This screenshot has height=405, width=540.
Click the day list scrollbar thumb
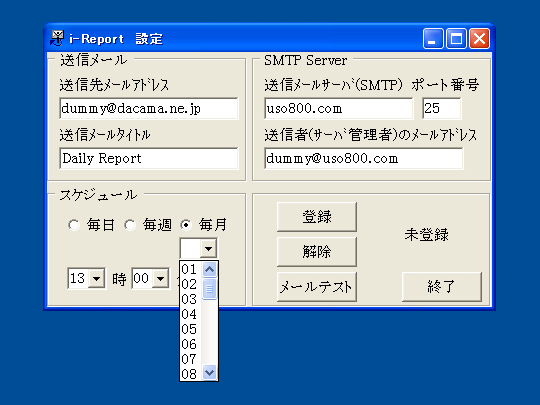click(x=209, y=289)
